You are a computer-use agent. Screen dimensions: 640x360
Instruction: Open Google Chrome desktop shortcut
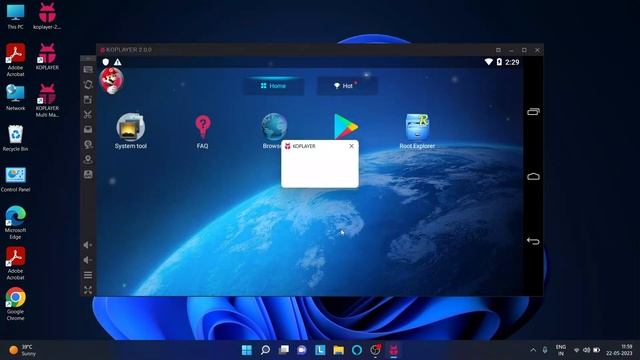point(16,304)
